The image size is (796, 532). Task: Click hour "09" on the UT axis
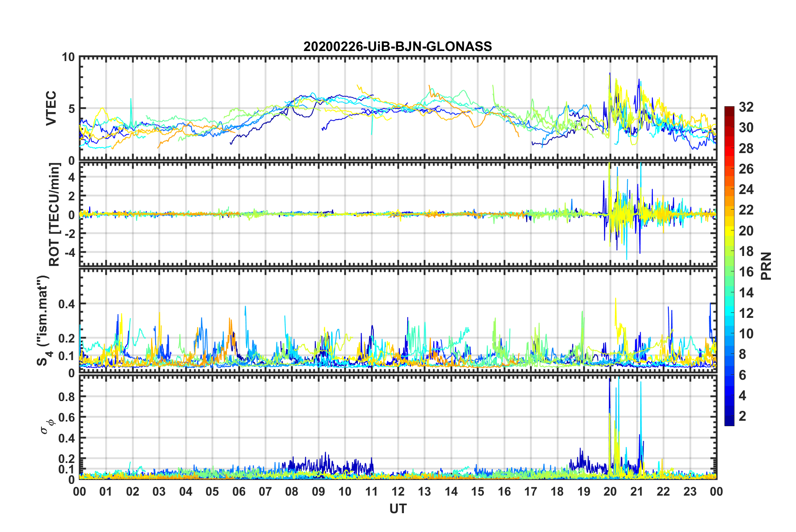[x=318, y=491]
